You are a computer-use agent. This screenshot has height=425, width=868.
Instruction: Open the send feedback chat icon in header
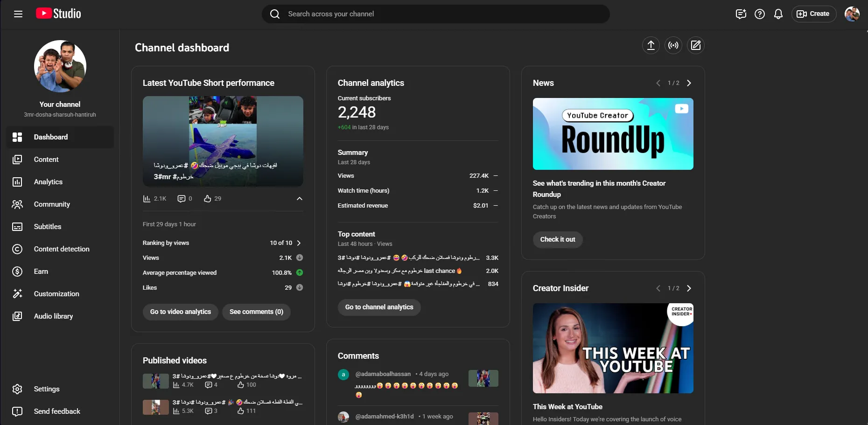[x=741, y=14]
